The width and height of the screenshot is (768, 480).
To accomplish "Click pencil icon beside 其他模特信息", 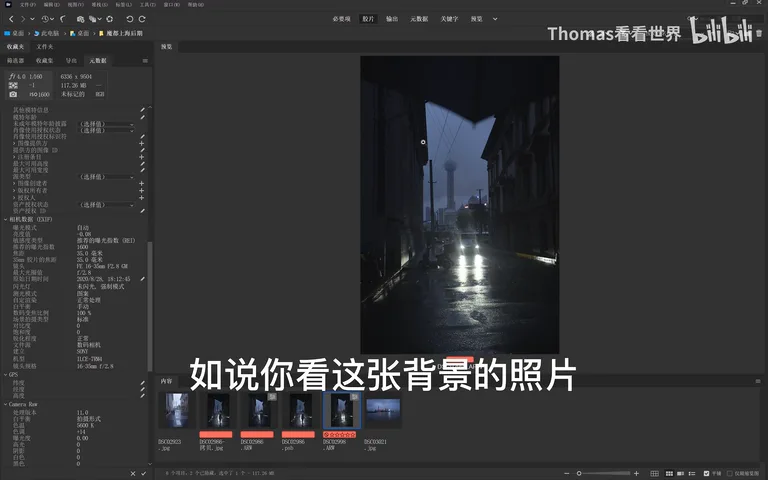I will pyautogui.click(x=143, y=110).
